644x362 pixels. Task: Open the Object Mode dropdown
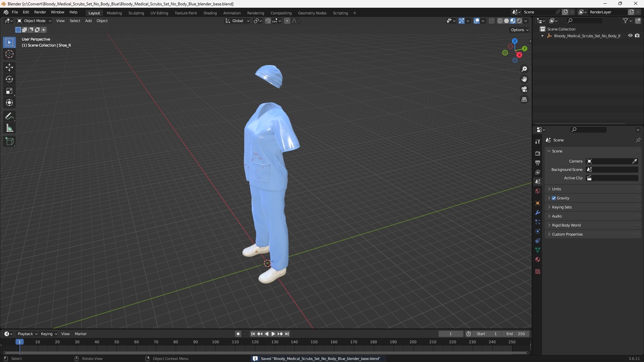tap(34, 21)
